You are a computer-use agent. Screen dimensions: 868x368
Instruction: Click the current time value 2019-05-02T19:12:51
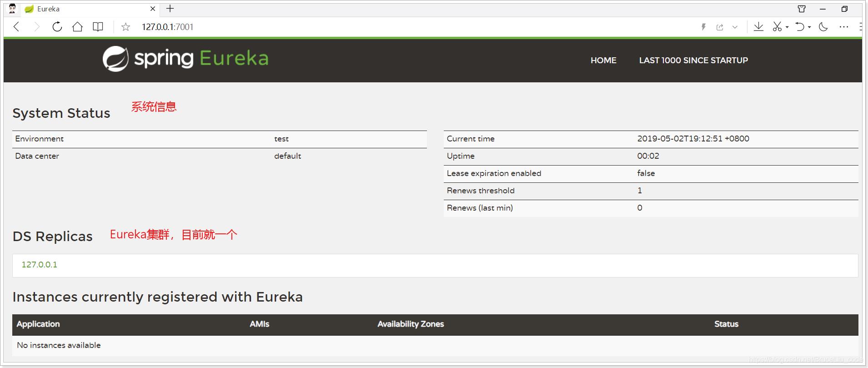coord(693,139)
